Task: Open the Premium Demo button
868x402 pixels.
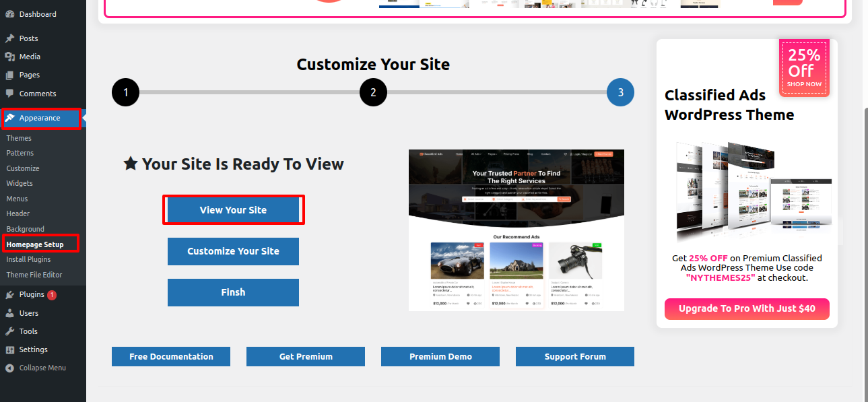Action: pyautogui.click(x=440, y=357)
